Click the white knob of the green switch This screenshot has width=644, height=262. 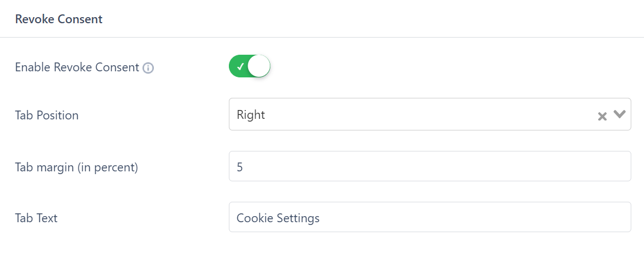[259, 66]
